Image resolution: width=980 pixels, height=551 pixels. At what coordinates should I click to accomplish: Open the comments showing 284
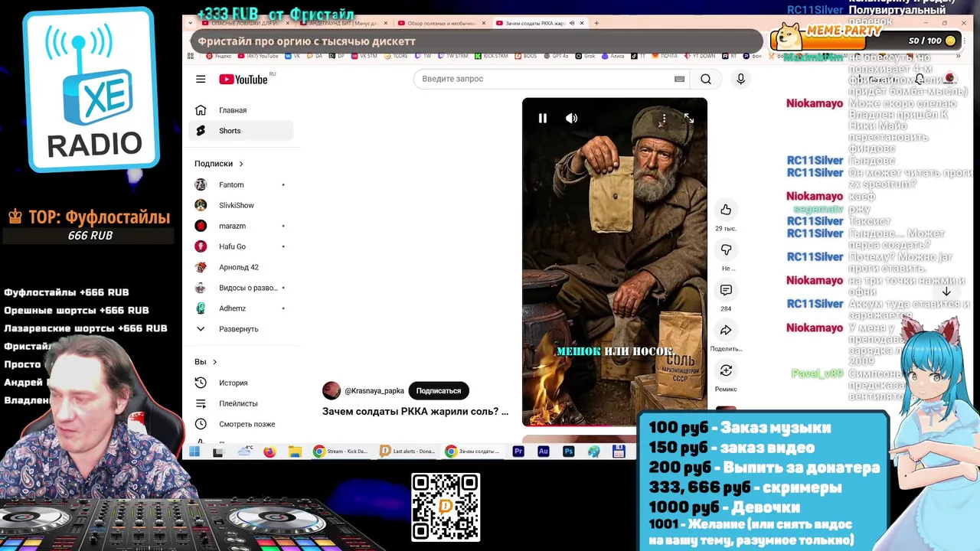coord(726,290)
